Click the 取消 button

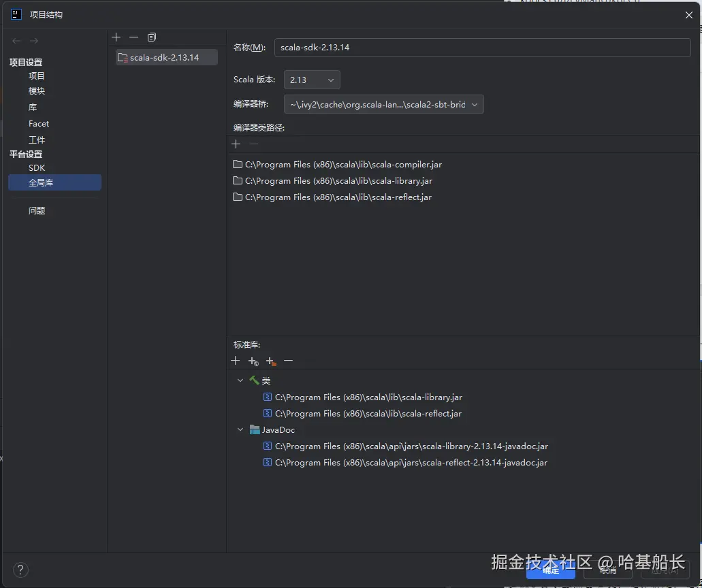pyautogui.click(x=608, y=570)
